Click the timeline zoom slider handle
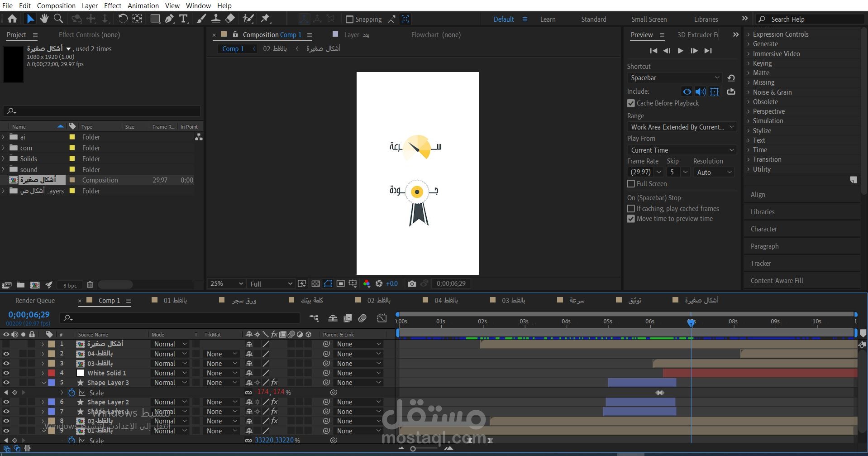Viewport: 868px width, 456px height. [x=413, y=449]
